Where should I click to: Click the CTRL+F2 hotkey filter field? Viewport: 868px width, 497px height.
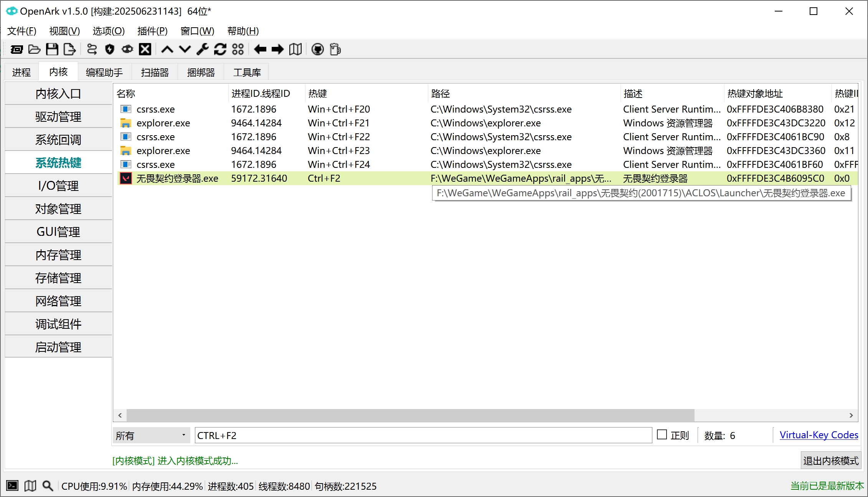tap(423, 435)
